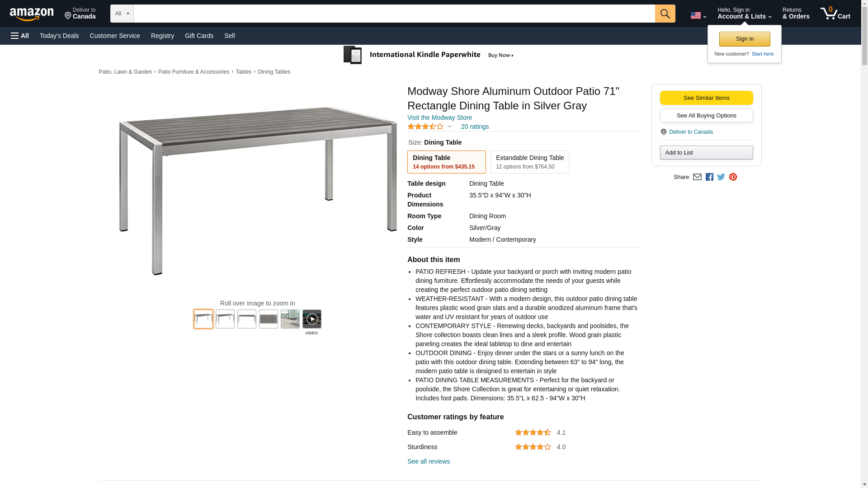868x488 pixels.
Task: Share product on Pinterest
Action: click(733, 177)
